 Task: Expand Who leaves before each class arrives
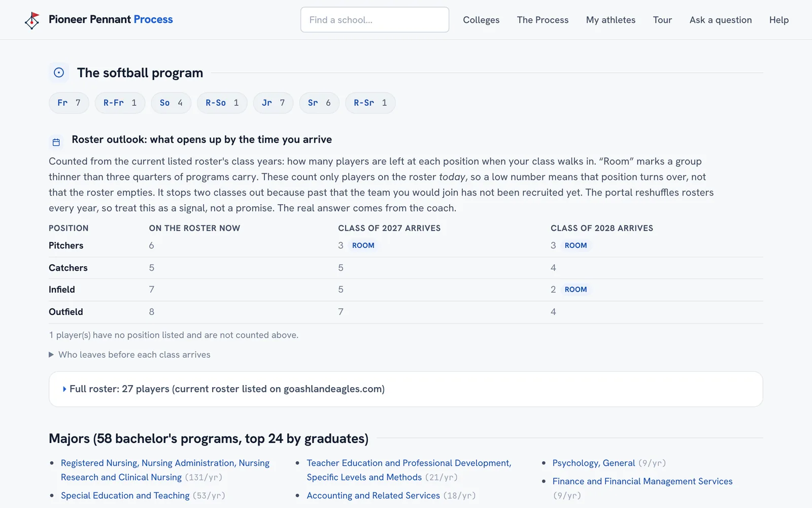click(x=129, y=355)
